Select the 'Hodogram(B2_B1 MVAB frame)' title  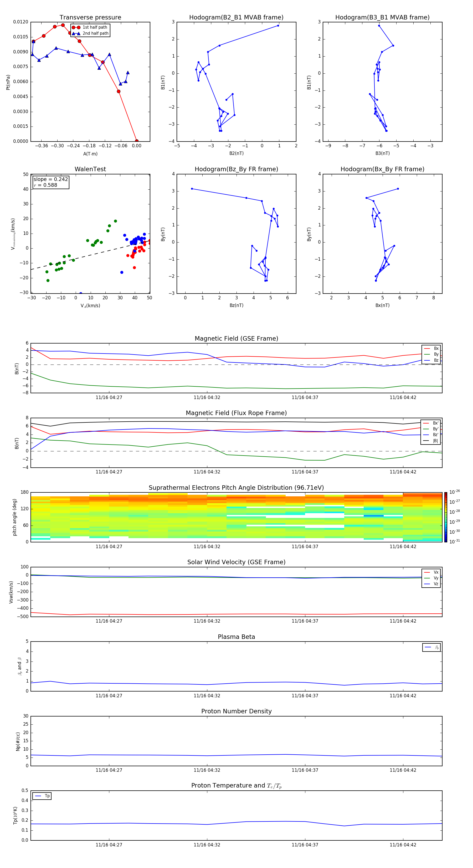click(x=236, y=18)
